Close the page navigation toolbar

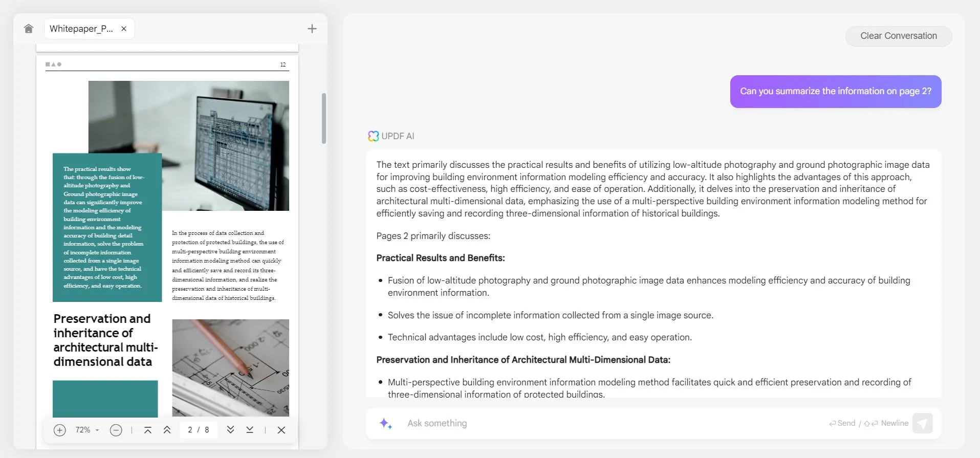281,430
